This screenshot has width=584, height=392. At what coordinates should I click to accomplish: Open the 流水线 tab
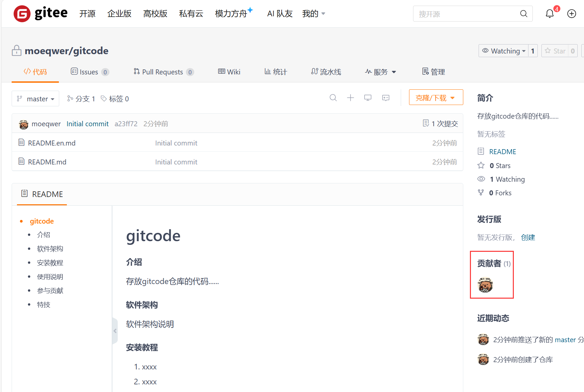tap(326, 72)
